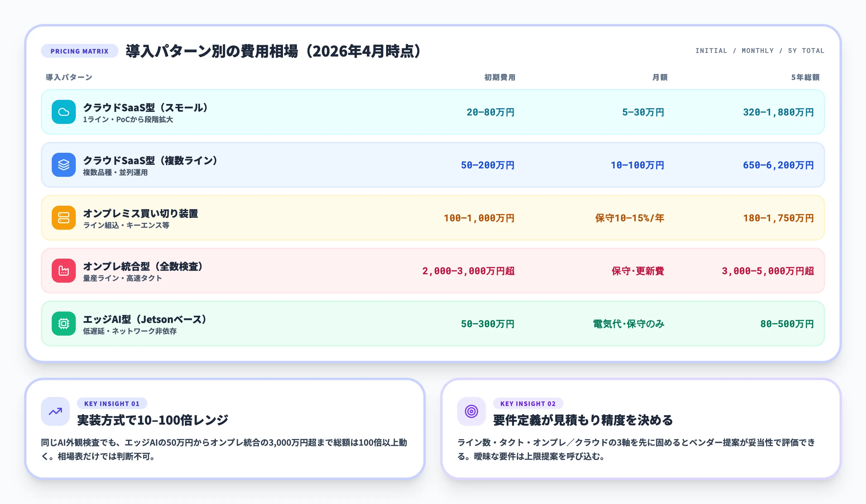Click the 320–1,880万円 total value

778,112
